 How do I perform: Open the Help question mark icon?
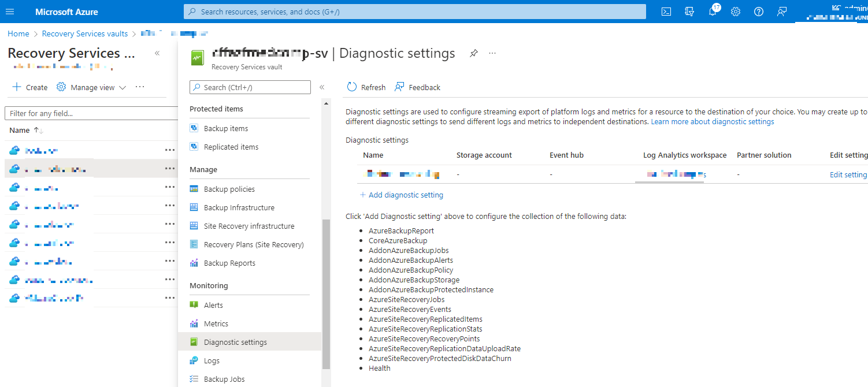(x=759, y=12)
